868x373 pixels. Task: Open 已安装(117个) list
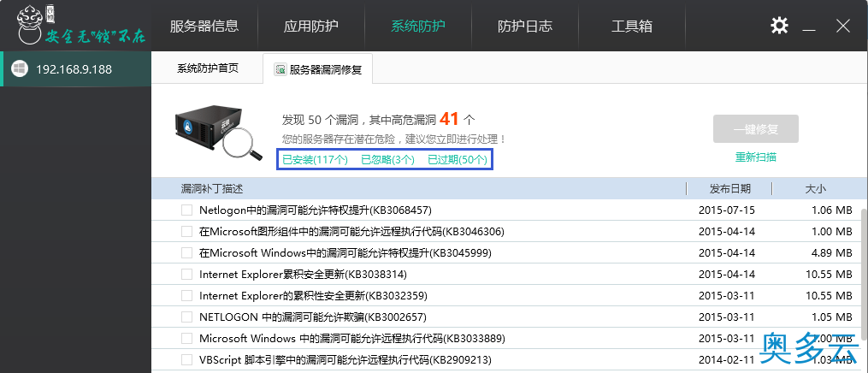pos(315,160)
